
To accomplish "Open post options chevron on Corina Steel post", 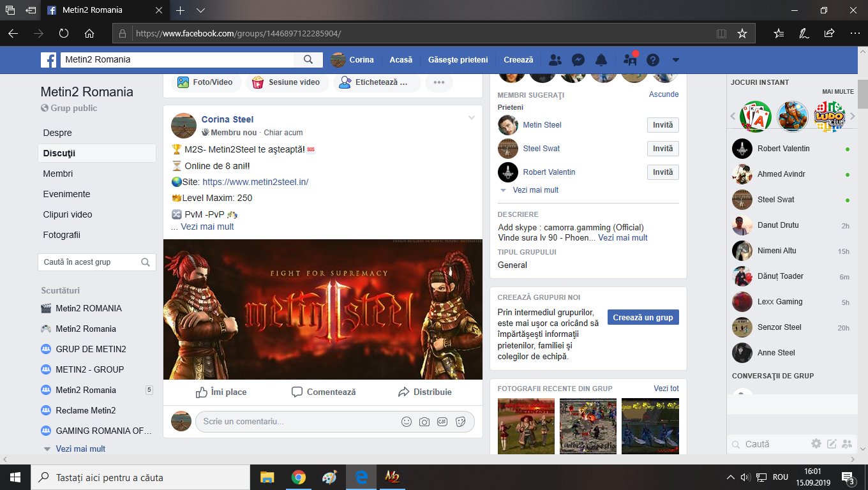I will [472, 117].
